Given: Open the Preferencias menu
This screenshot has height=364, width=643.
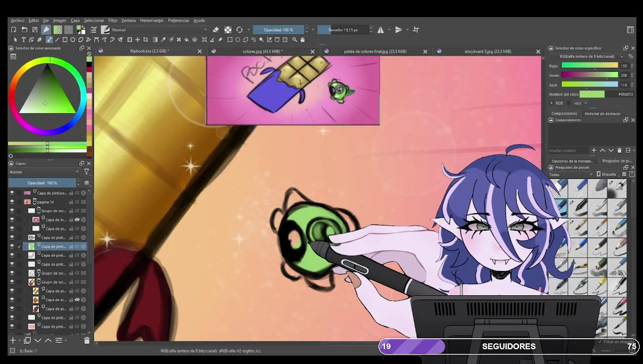Looking at the screenshot, I should (178, 21).
